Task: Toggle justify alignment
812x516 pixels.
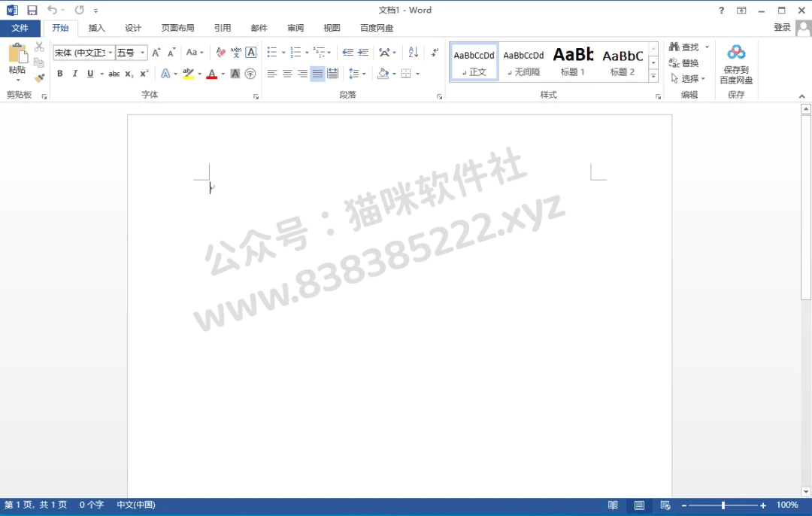Action: click(x=317, y=74)
